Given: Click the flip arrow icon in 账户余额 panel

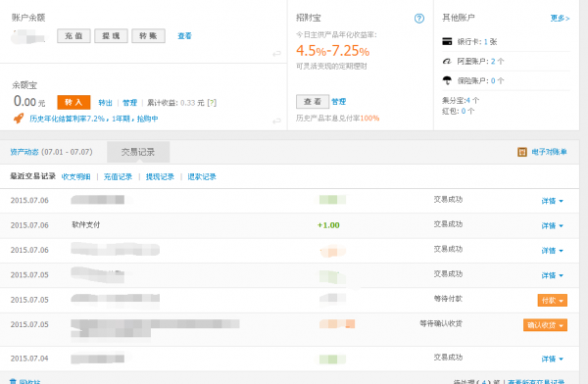Looking at the screenshot, I should (276, 54).
